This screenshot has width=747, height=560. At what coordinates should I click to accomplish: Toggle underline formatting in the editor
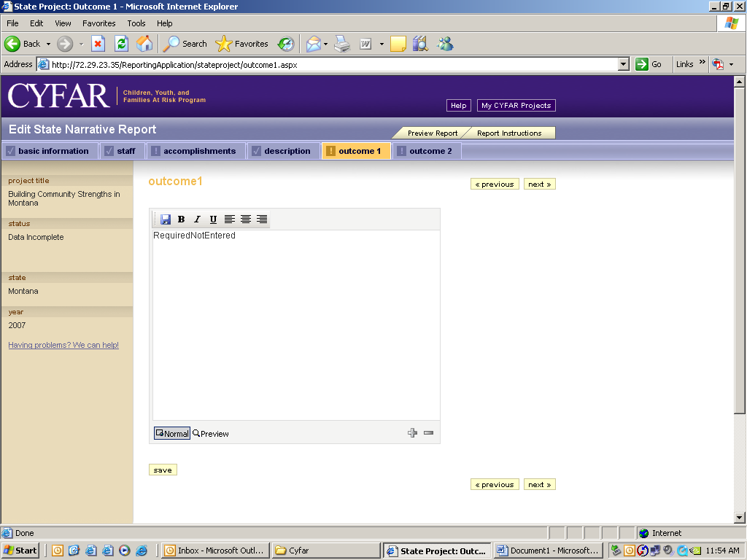tap(213, 219)
